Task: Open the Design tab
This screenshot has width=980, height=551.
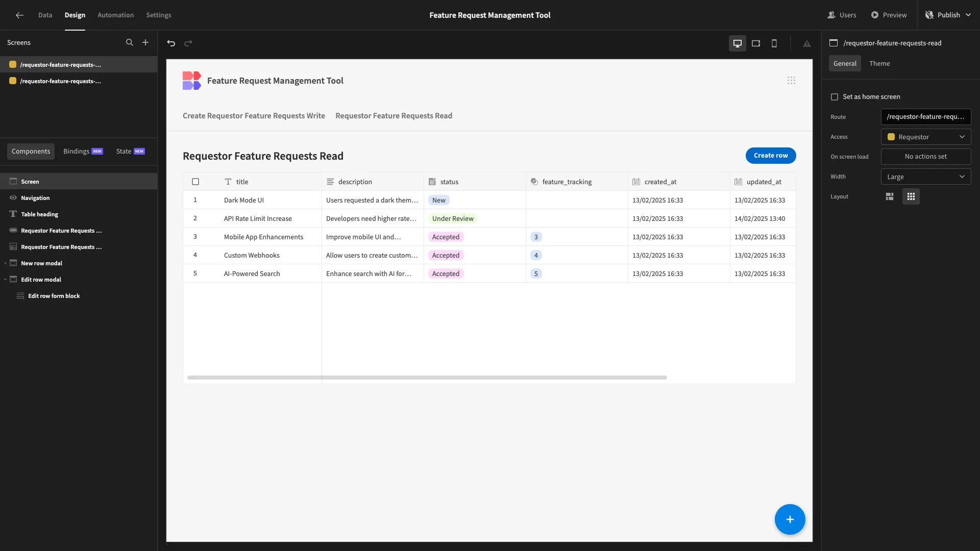Action: pos(75,15)
